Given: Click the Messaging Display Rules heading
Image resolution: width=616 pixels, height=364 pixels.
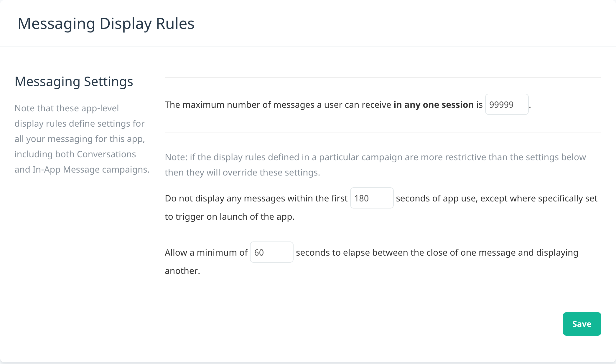Looking at the screenshot, I should 106,24.
